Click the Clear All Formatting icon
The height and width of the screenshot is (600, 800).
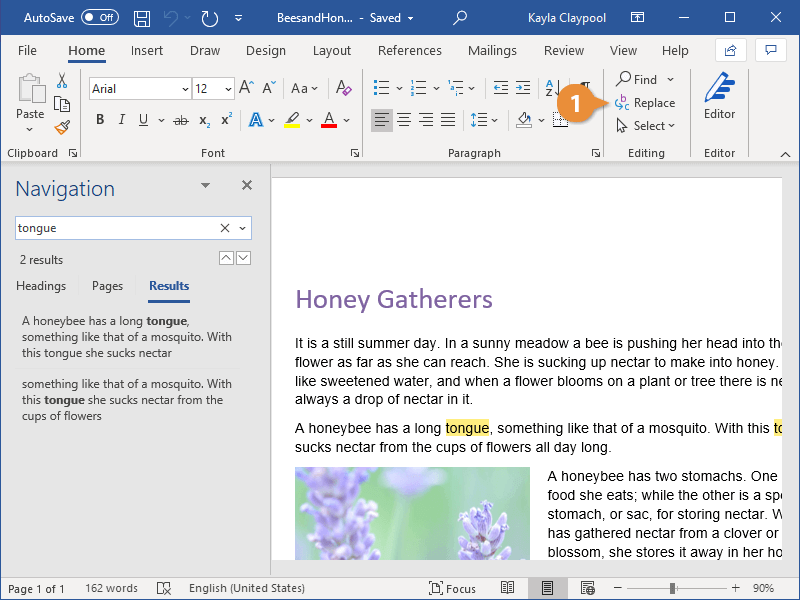click(x=344, y=89)
